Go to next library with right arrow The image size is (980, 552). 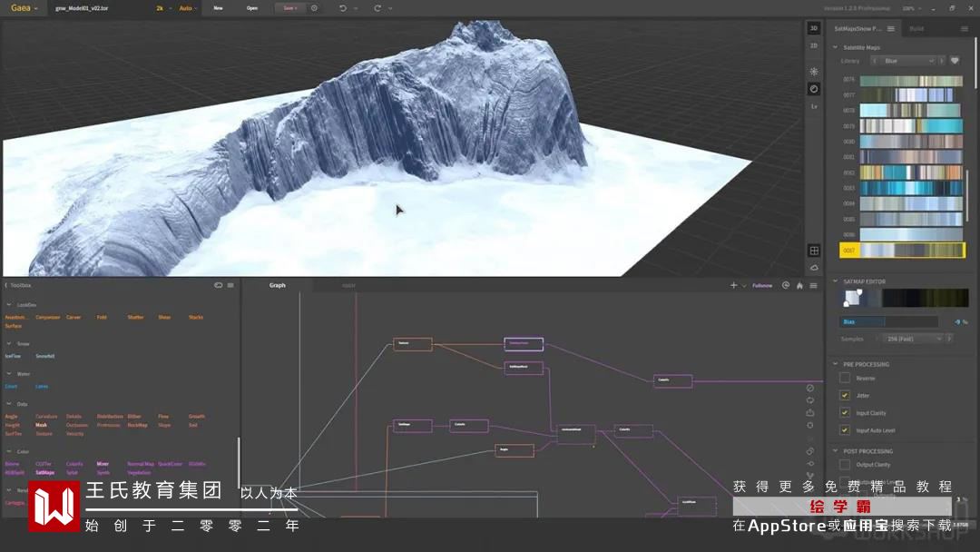[941, 61]
